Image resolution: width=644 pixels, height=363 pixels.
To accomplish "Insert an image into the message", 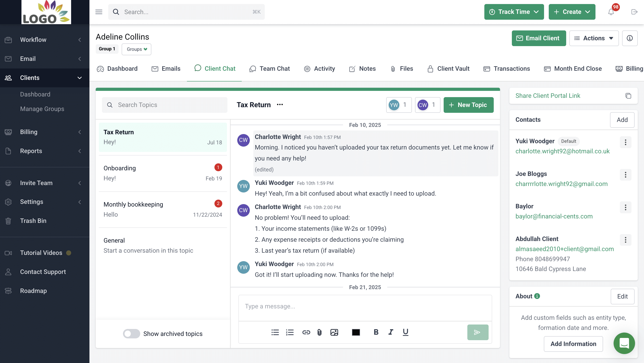I will tap(335, 332).
